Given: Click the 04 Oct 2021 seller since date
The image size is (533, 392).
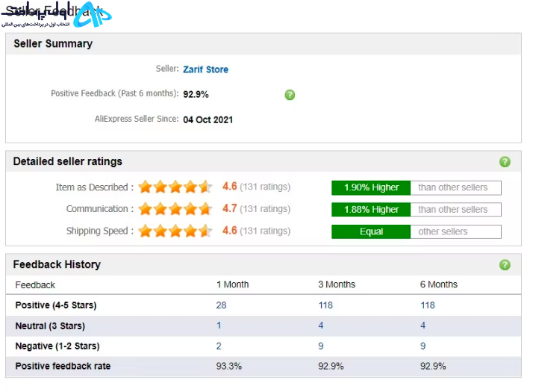Looking at the screenshot, I should 208,119.
